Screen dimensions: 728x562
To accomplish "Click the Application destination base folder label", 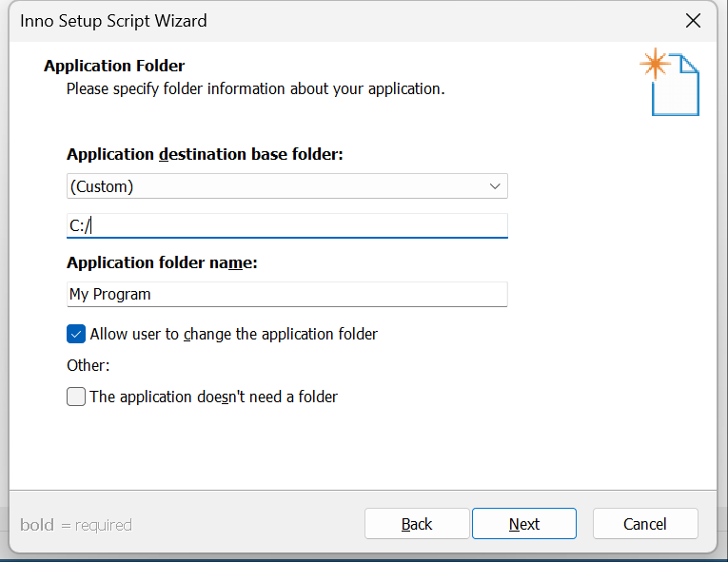I will click(x=205, y=154).
